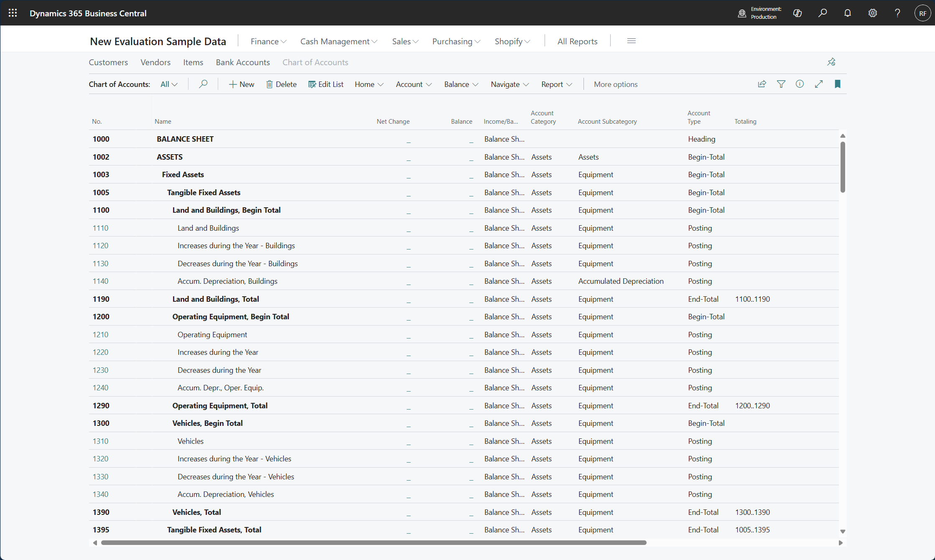Screen dimensions: 935x560
Task: Open the Account action dropdown
Action: pos(414,84)
